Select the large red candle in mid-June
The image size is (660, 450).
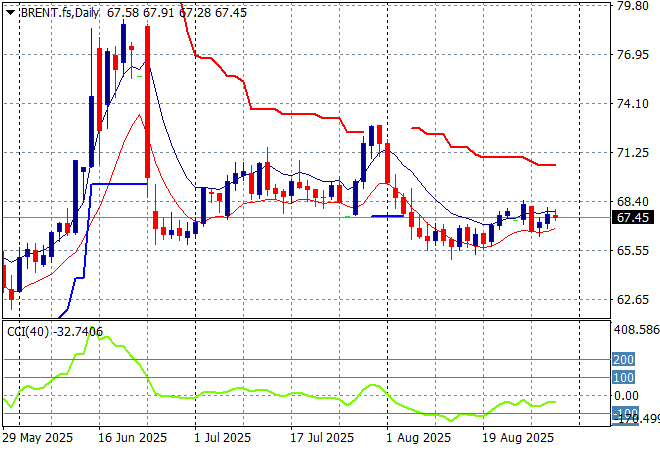coord(147,100)
